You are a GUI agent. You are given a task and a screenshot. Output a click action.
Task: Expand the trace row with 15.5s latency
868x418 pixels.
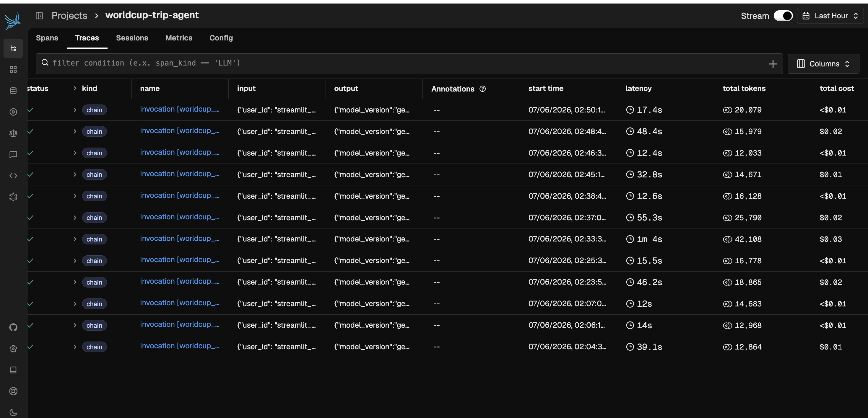[75, 260]
